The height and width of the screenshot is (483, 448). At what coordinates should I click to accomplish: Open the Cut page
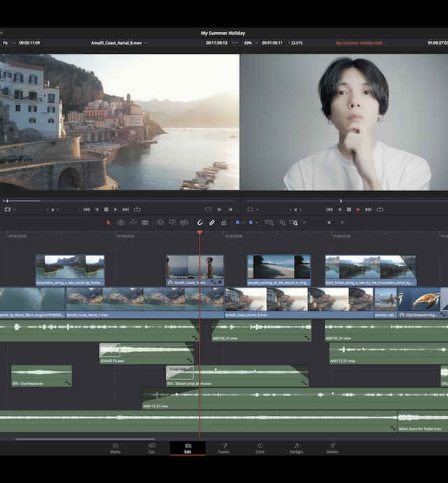point(151,448)
